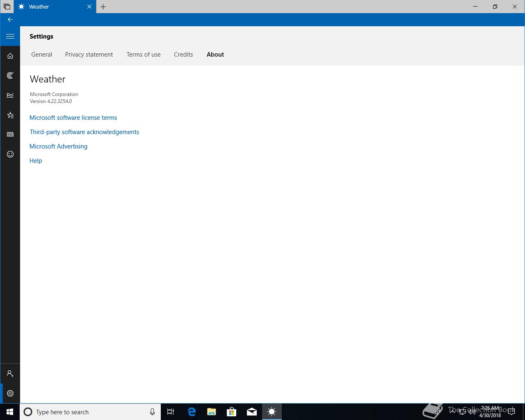Select the About tab
Screen dimensions: 525x420
[215, 55]
